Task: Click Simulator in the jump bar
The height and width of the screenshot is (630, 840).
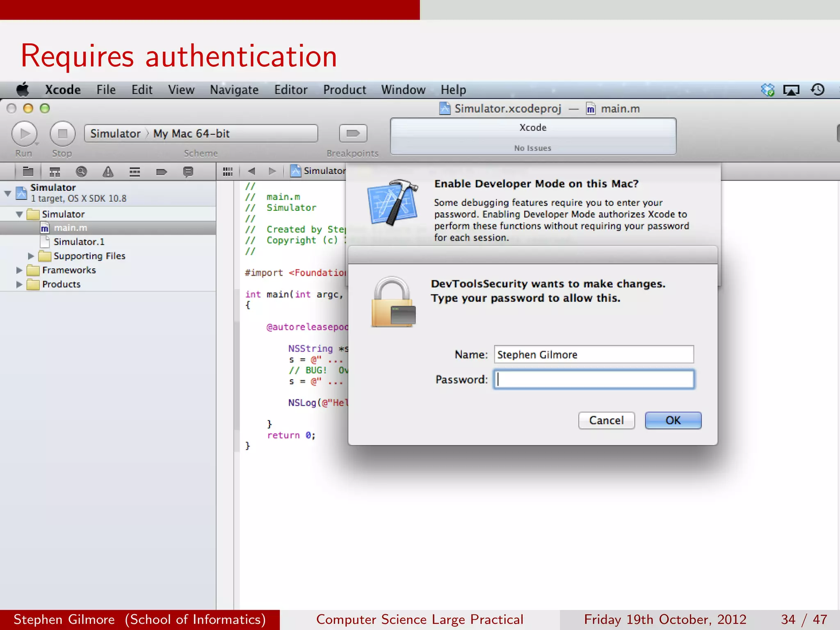Action: tap(318, 171)
